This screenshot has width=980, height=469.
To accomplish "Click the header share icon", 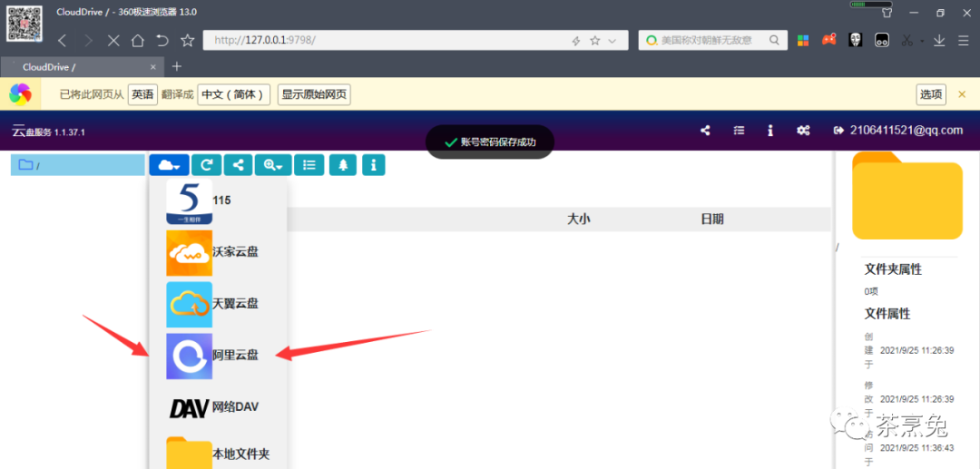I will pos(705,131).
